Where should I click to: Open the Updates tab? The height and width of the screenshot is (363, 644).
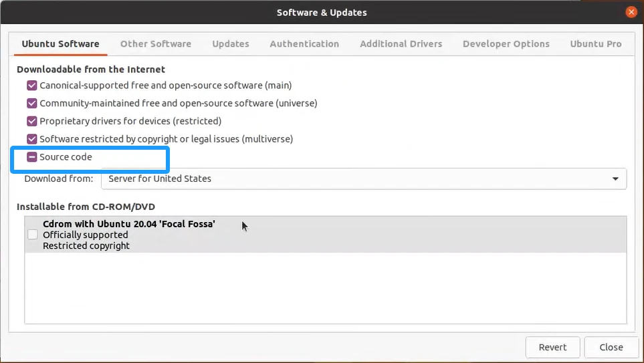pos(230,44)
